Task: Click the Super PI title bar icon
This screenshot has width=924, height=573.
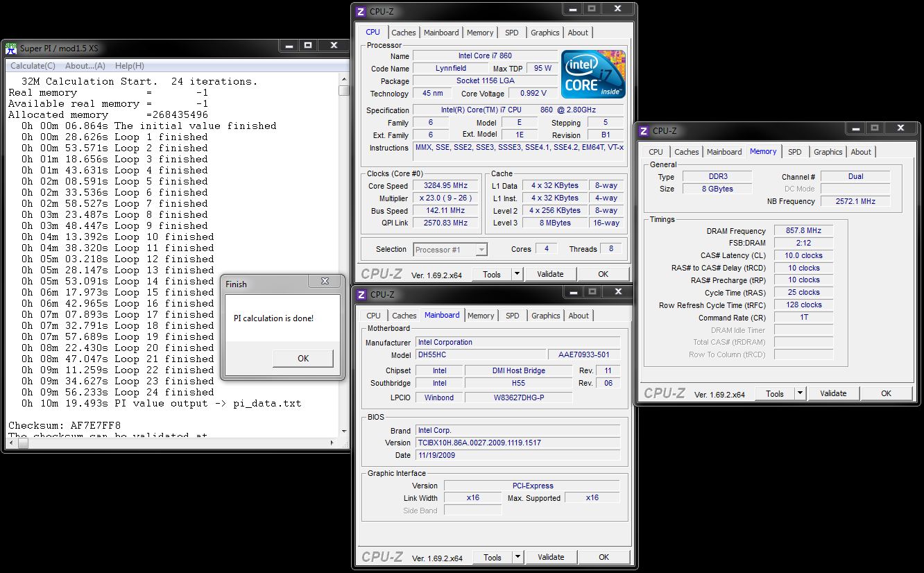Action: point(11,48)
